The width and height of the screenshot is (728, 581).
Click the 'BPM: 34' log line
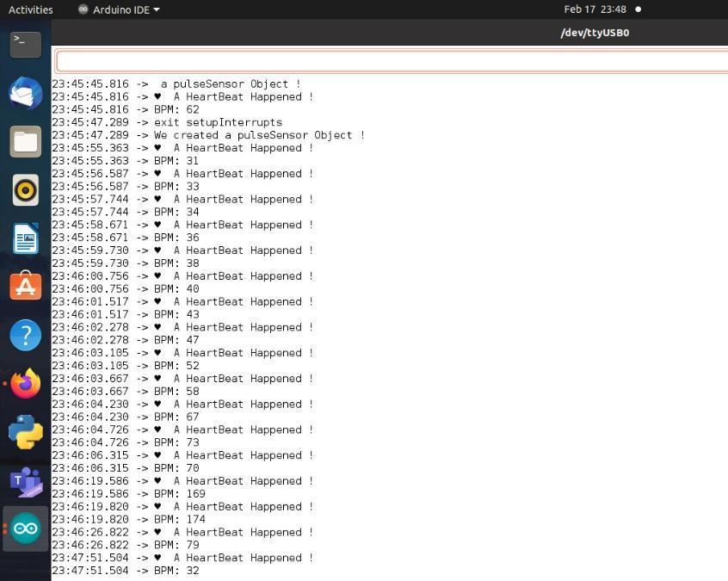126,212
